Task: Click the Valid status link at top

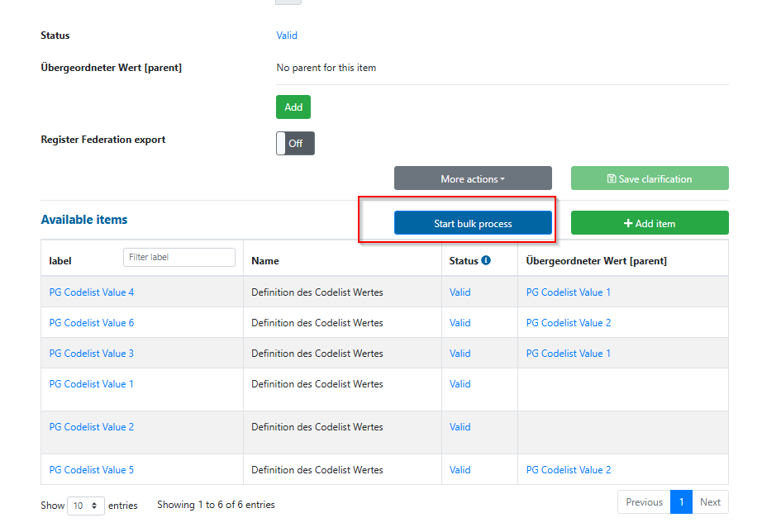Action: pos(287,36)
